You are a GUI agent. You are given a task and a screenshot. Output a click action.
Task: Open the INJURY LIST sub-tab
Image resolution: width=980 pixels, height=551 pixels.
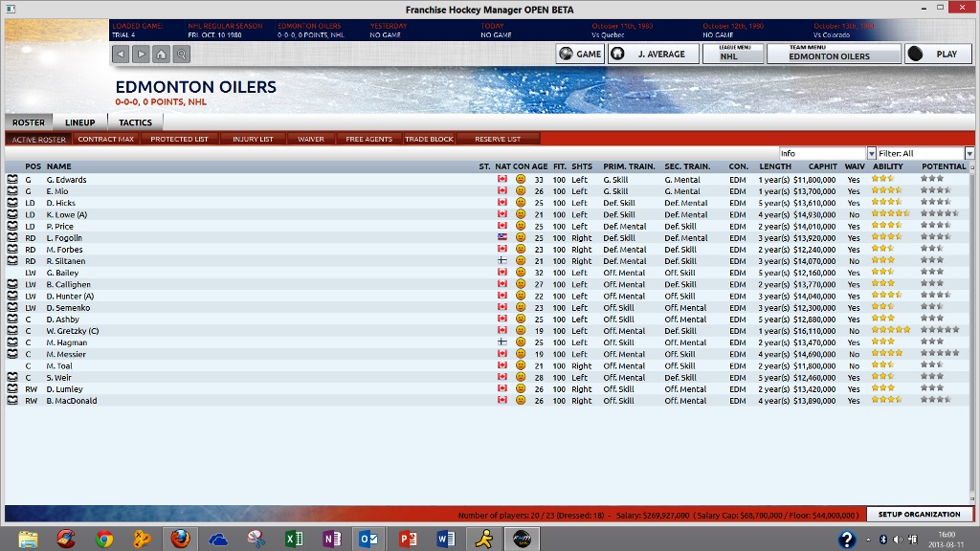click(x=253, y=139)
